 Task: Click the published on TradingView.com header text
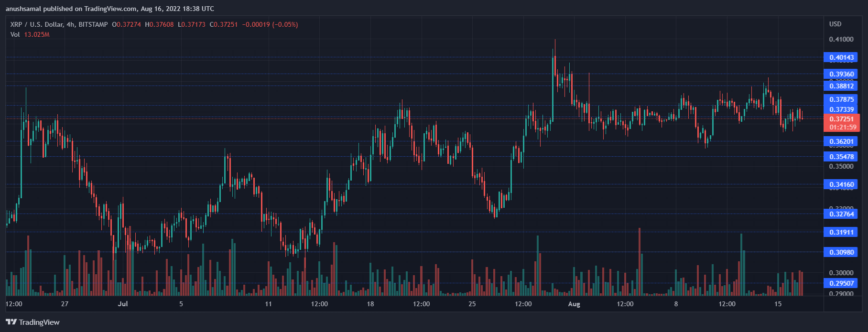click(110, 9)
